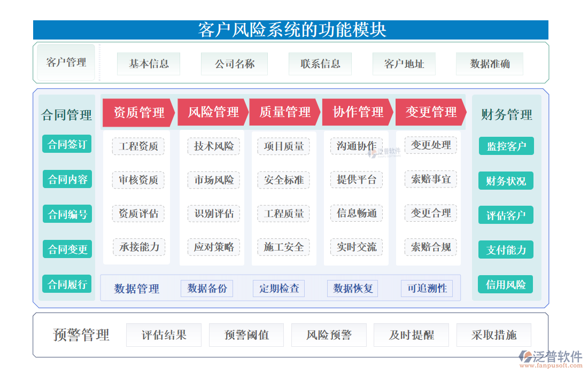
Task: Expand the 合同管理 section
Action: pos(67,114)
